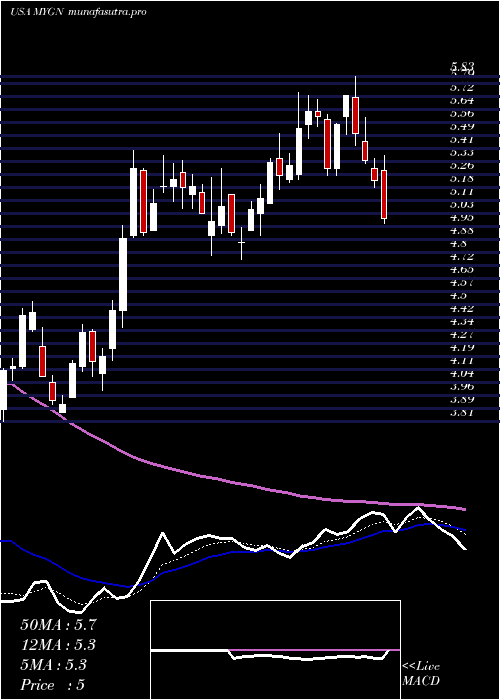
Task: Select the 4.65 price axis label
Action: point(462,270)
